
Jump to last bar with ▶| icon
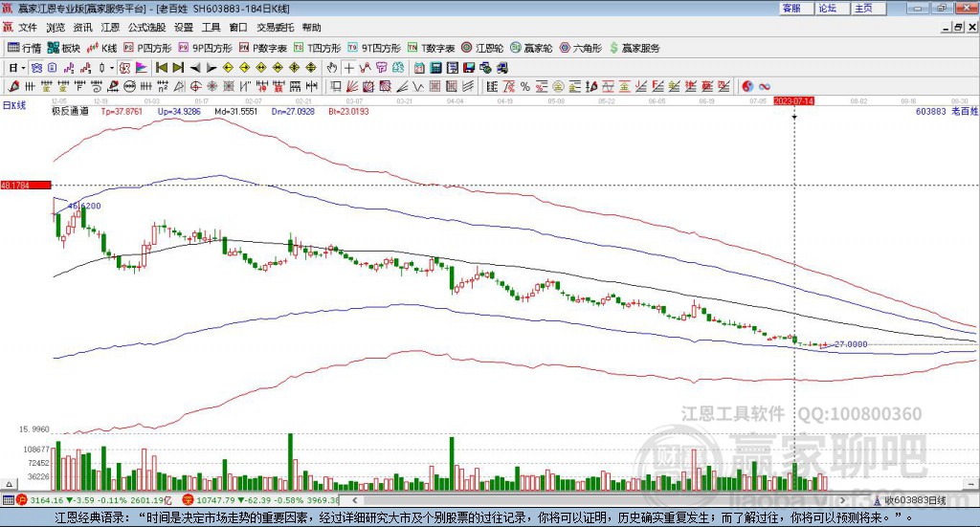[x=178, y=68]
